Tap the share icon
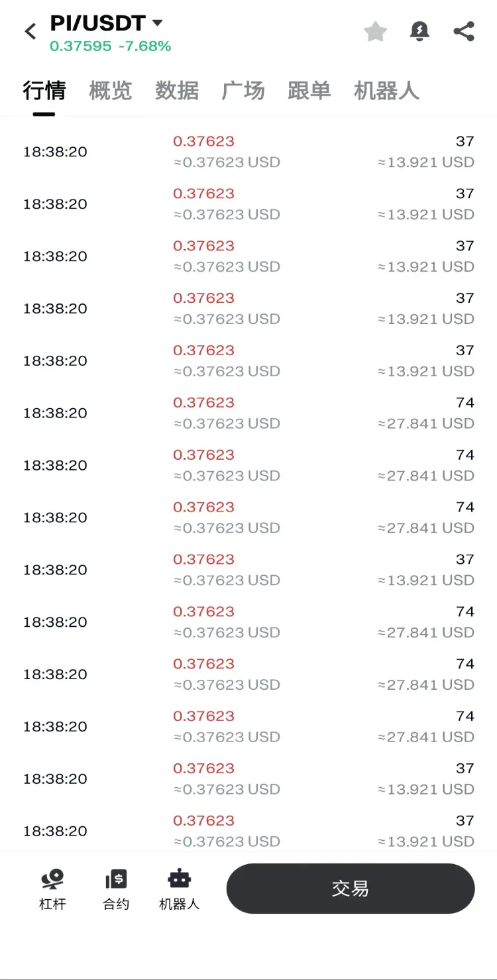Image resolution: width=497 pixels, height=980 pixels. pyautogui.click(x=464, y=31)
